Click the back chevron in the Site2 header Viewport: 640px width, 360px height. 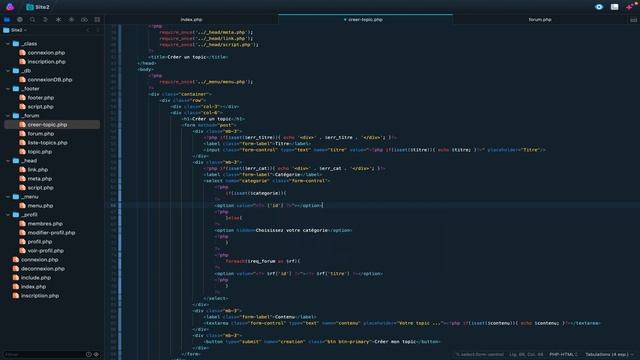tap(88, 30)
